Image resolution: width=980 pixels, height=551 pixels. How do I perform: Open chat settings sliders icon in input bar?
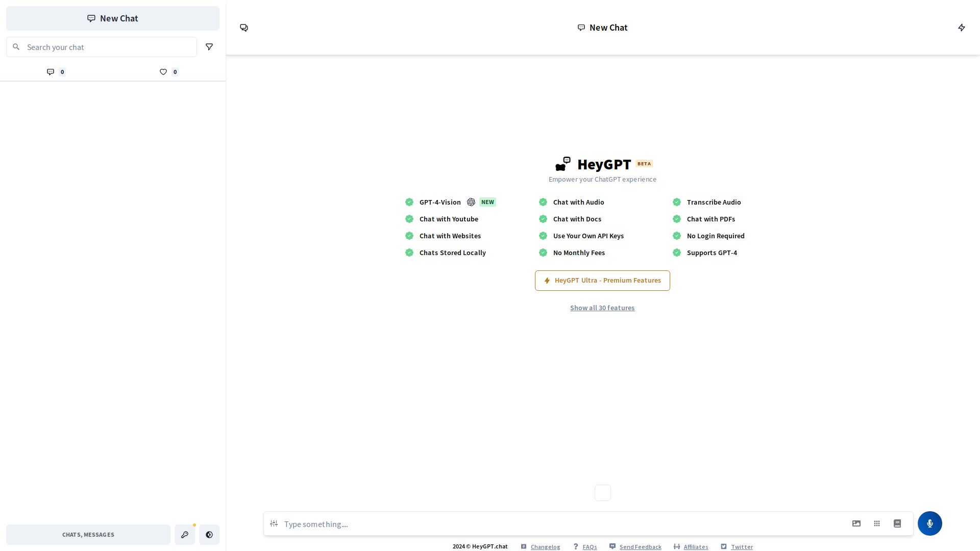(274, 523)
